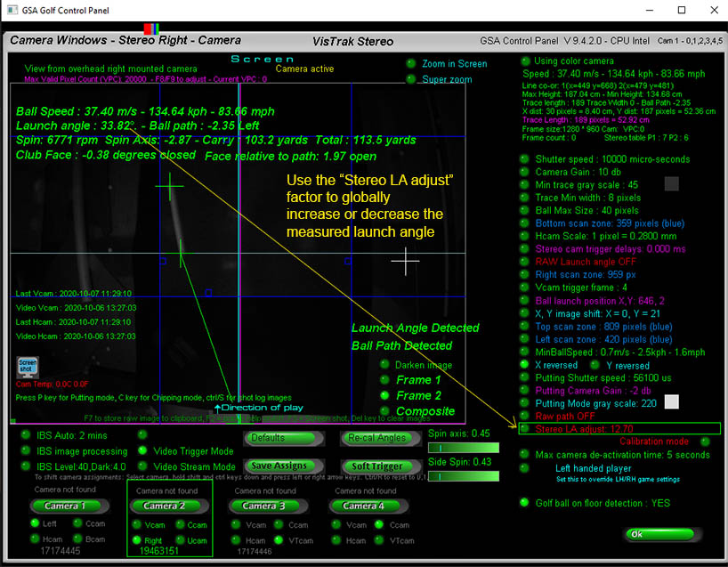Toggle the X reversed option

[x=525, y=365]
